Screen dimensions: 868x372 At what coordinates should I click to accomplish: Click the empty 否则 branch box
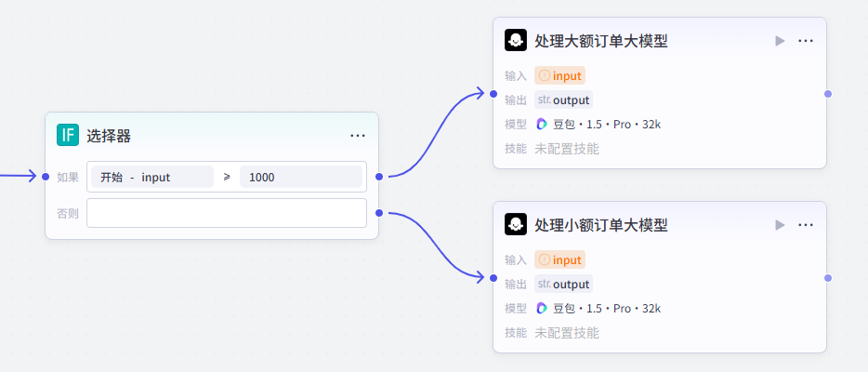click(226, 213)
